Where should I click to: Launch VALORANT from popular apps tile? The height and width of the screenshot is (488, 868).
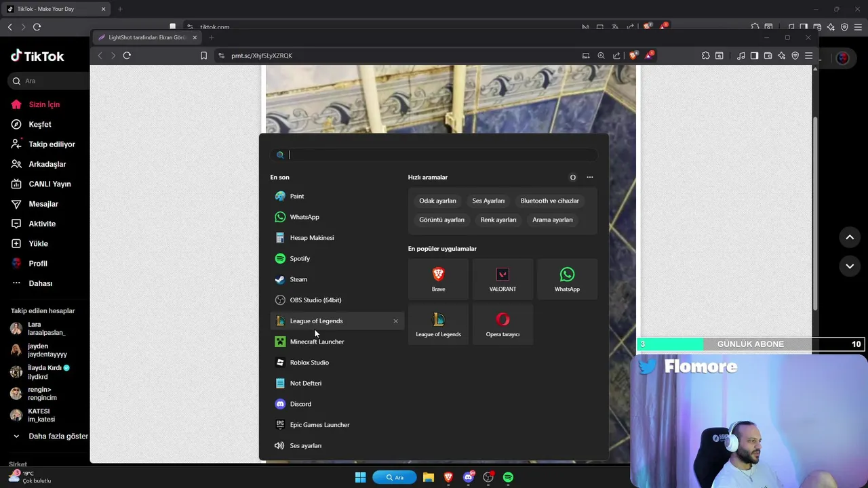[502, 279]
